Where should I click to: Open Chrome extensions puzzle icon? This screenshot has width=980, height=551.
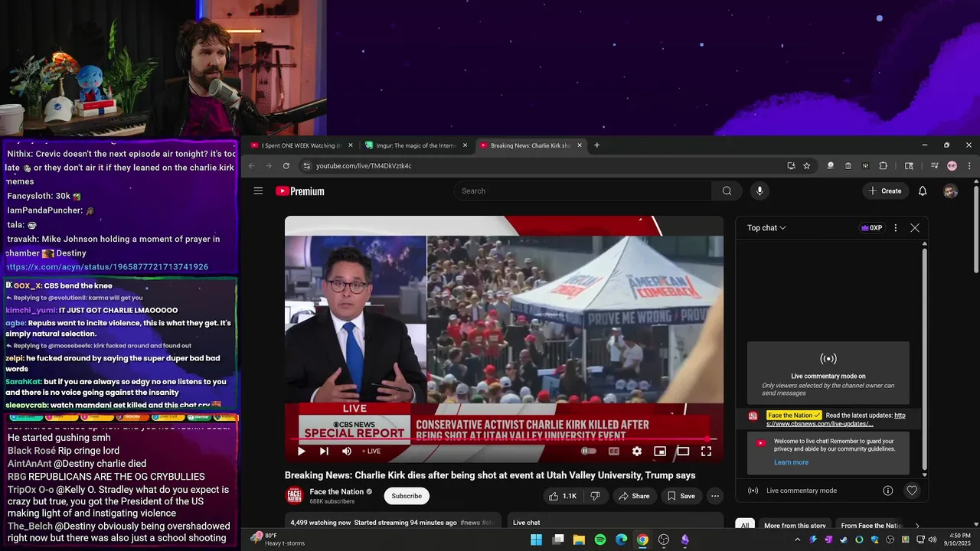(883, 166)
